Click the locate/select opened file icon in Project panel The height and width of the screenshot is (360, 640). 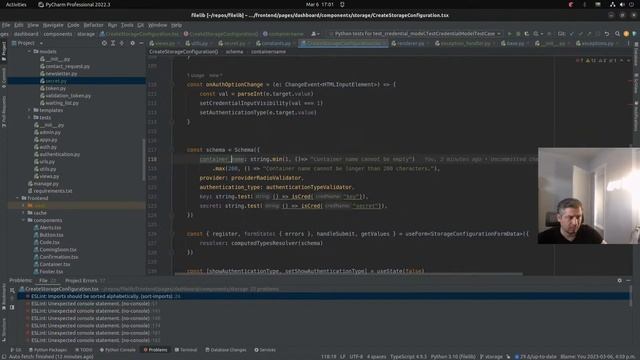[104, 43]
